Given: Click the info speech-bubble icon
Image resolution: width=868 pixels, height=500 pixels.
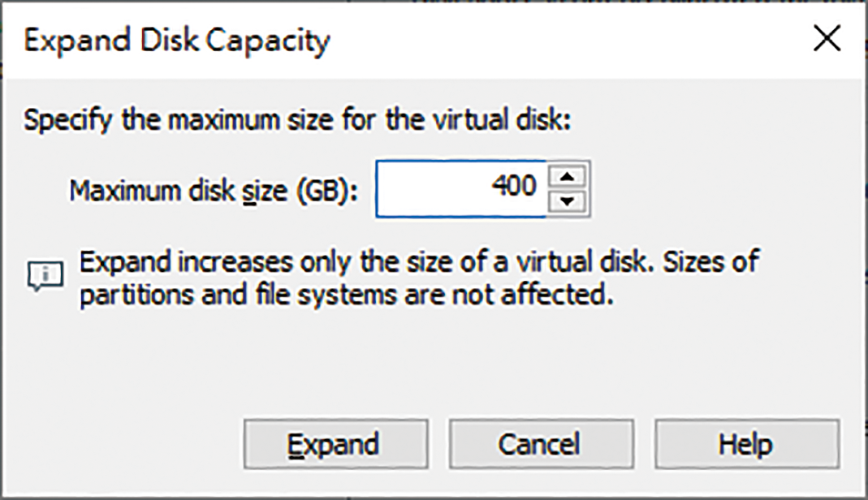Looking at the screenshot, I should [x=45, y=277].
